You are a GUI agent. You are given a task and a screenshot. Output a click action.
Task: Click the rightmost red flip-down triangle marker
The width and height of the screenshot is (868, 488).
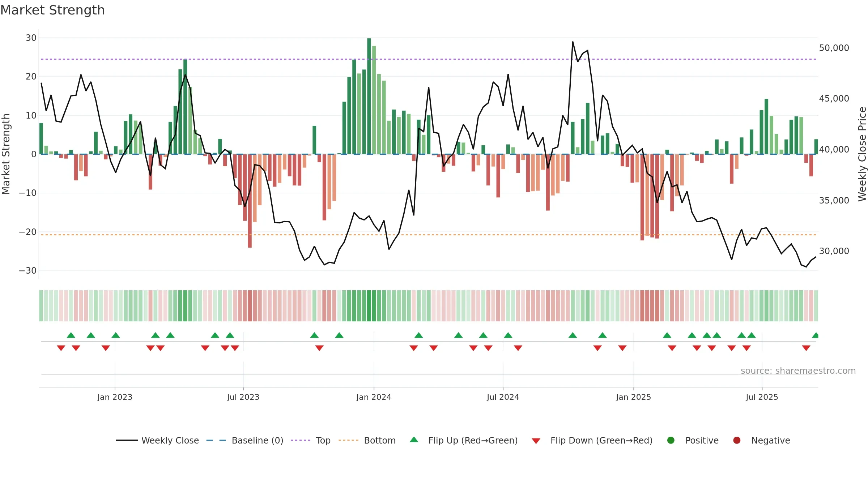(806, 348)
